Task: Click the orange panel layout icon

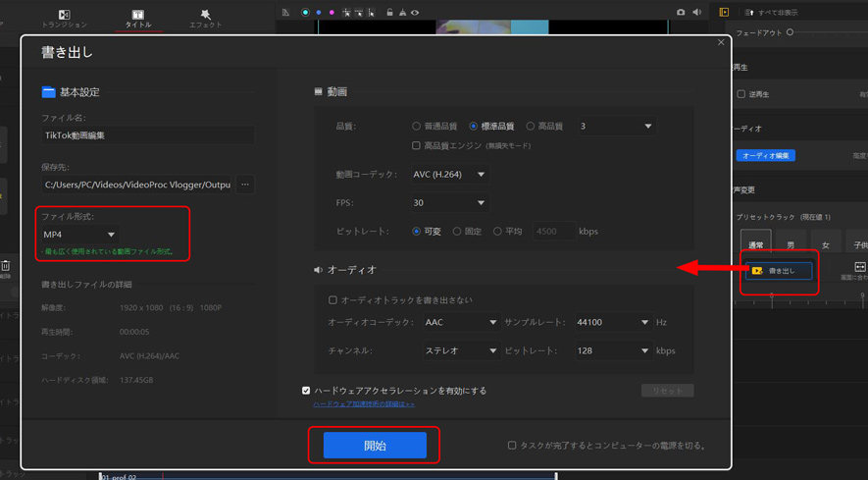Action: [724, 13]
